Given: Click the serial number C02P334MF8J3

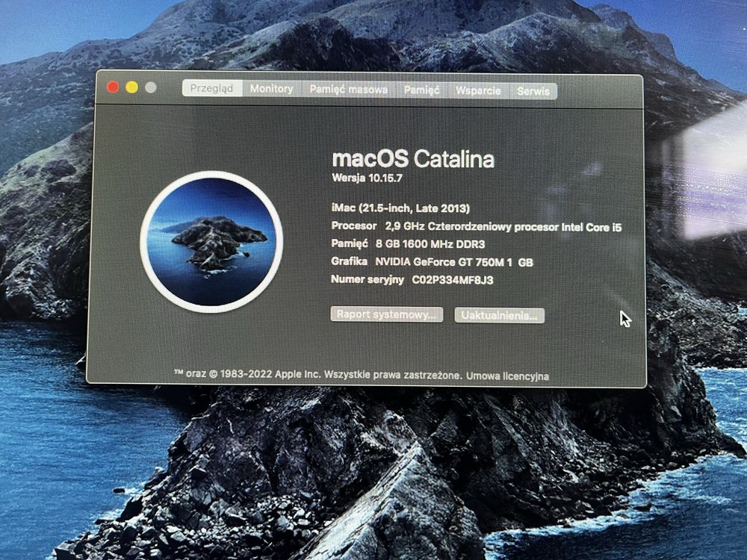Looking at the screenshot, I should 453,280.
